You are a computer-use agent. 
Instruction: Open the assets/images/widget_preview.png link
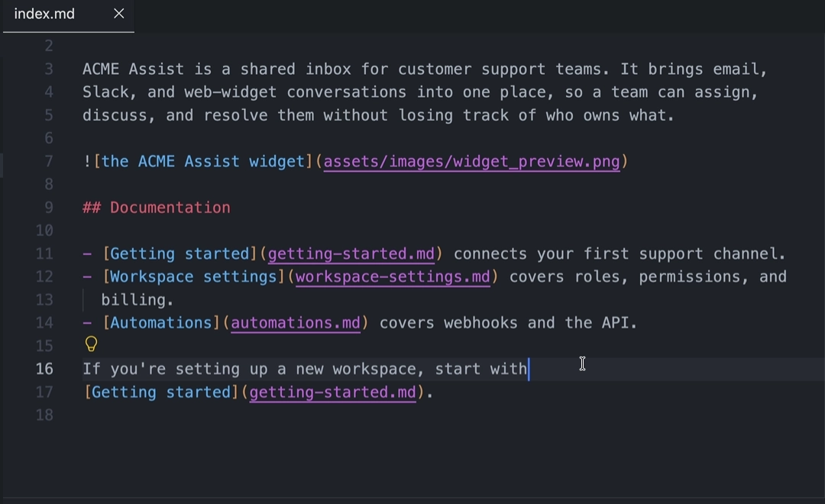tap(471, 162)
